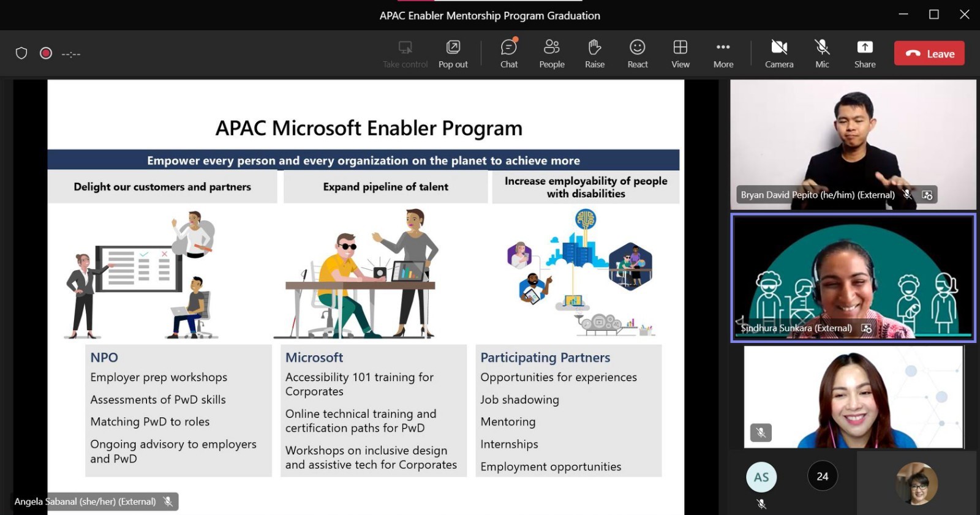Click muted mic icon under AS avatar
Viewport: 980px width, 515px height.
pos(761,504)
